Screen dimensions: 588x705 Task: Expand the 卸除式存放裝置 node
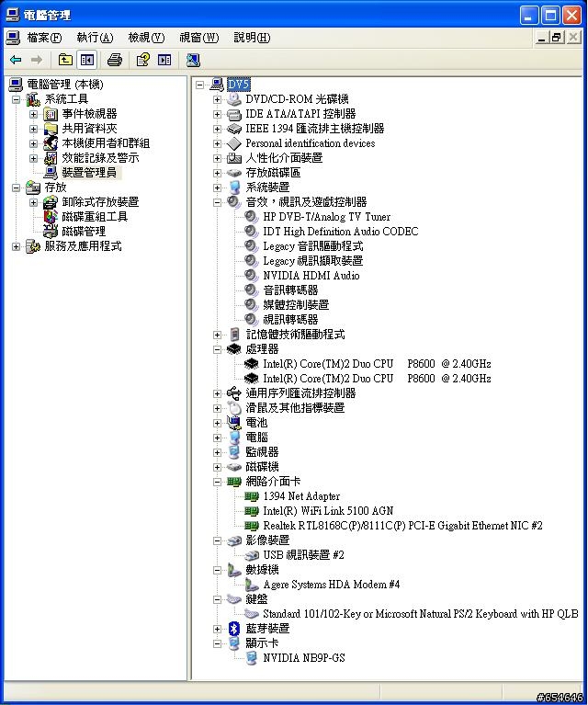(x=34, y=202)
